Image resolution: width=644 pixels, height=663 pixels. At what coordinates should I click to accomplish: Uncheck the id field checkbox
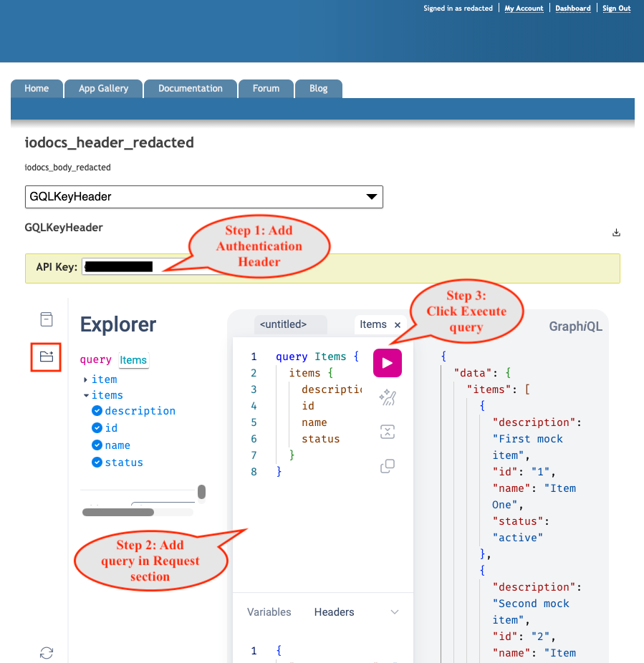[97, 428]
